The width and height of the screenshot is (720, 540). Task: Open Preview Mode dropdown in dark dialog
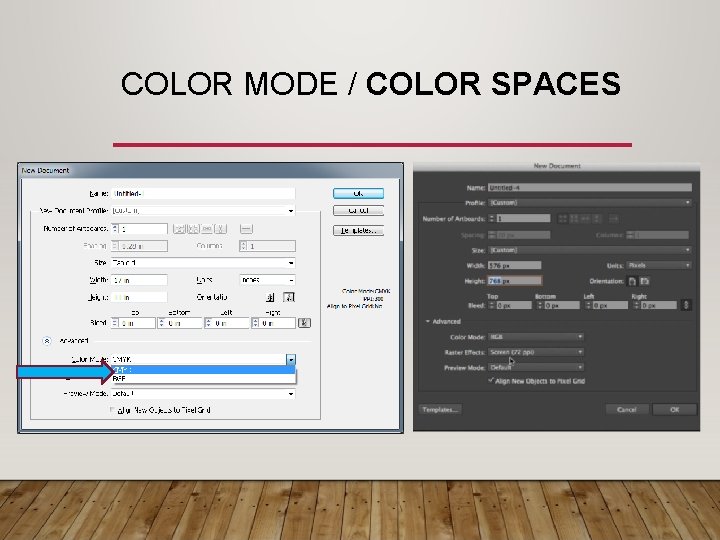click(x=536, y=367)
